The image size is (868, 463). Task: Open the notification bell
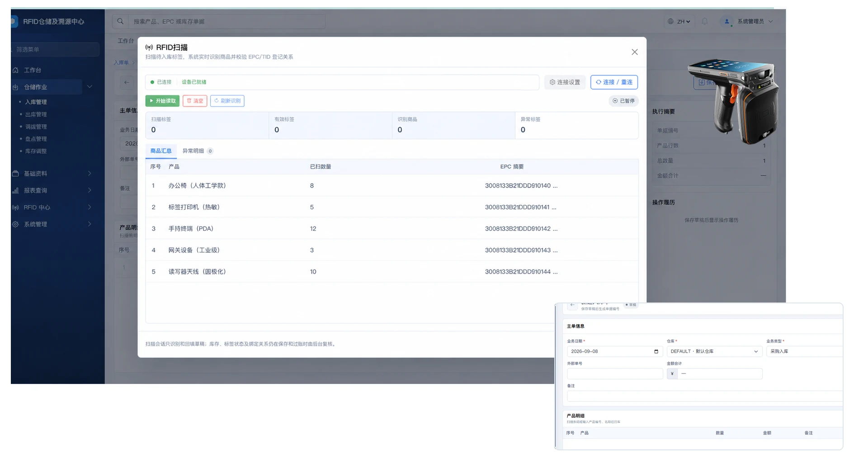(x=704, y=21)
